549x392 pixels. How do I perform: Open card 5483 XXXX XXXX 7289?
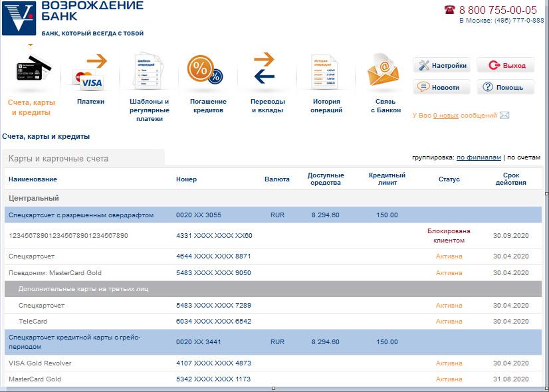tap(213, 305)
